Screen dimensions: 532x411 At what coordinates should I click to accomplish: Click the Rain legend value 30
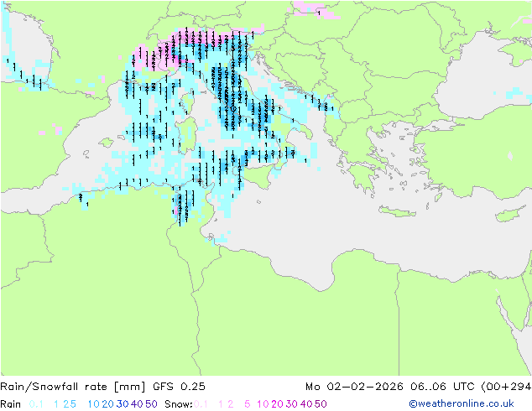(x=123, y=404)
